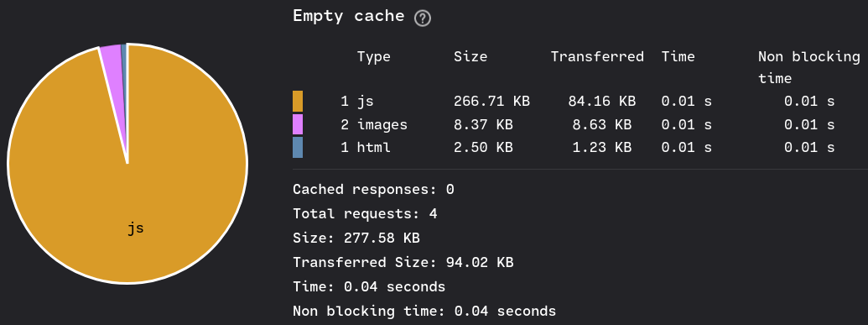Click the Transferred Size: 94.02 KB line
This screenshot has height=325, width=868.
(403, 262)
